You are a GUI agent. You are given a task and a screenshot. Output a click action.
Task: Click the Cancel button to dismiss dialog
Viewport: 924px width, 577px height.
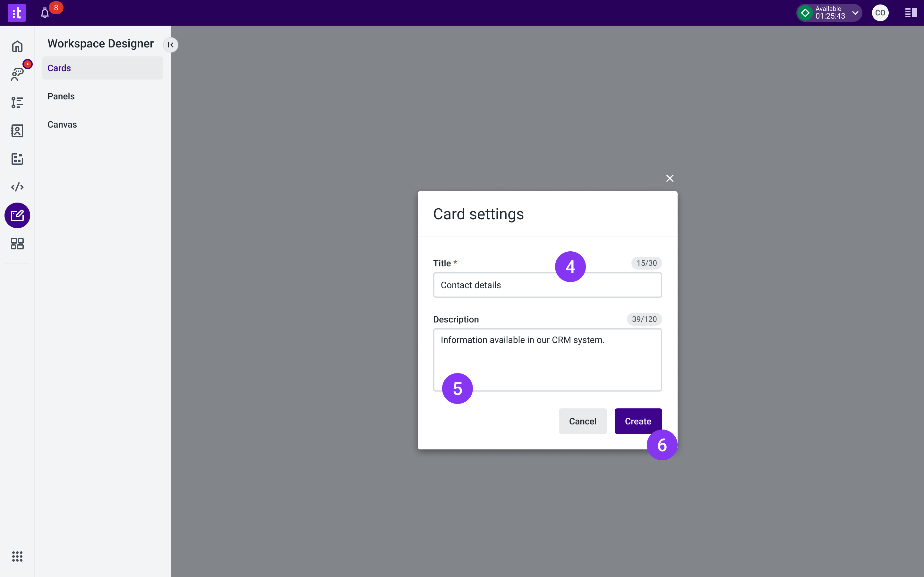pos(582,421)
